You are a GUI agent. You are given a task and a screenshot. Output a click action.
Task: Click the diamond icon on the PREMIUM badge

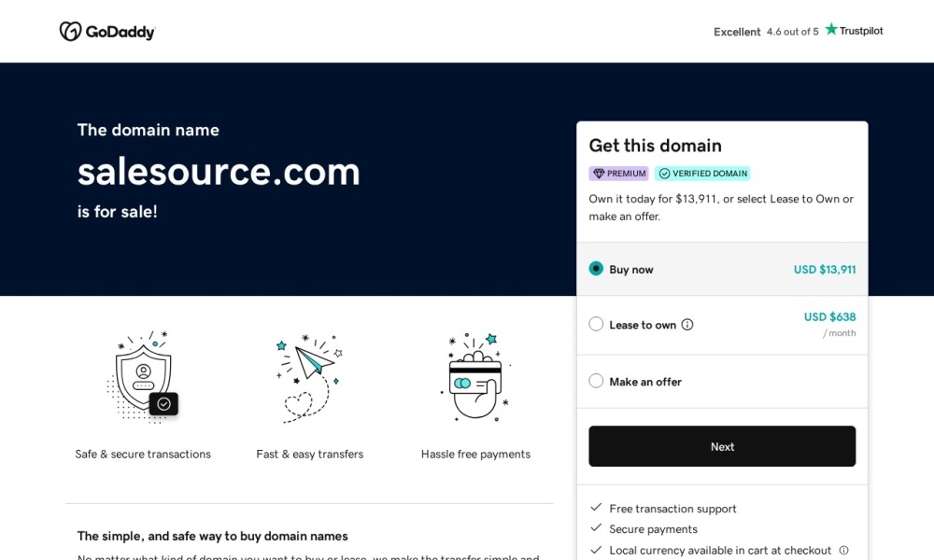(598, 173)
